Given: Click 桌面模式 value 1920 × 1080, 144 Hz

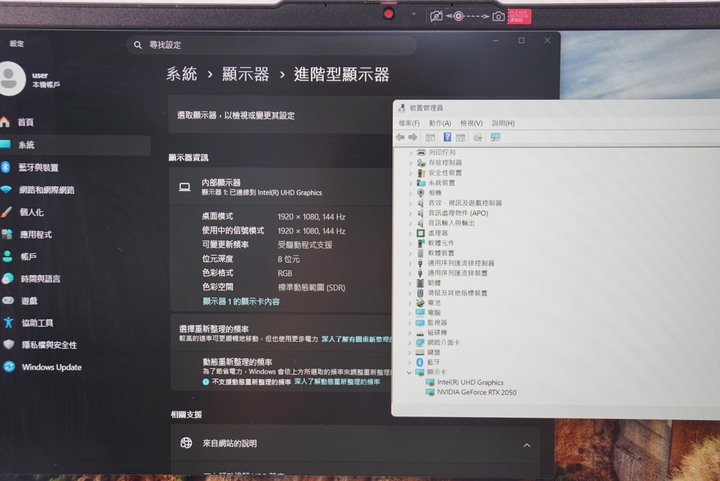Looking at the screenshot, I should coord(311,217).
